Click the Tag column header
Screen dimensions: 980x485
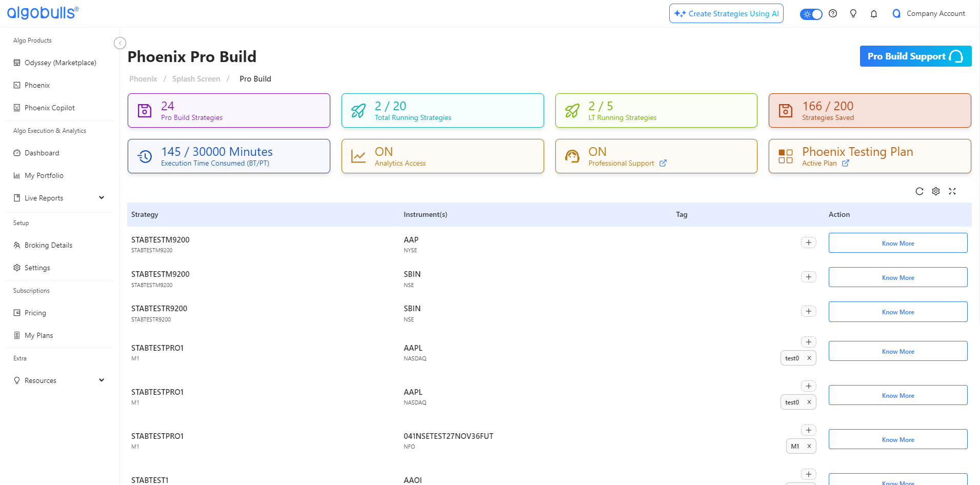tap(682, 214)
